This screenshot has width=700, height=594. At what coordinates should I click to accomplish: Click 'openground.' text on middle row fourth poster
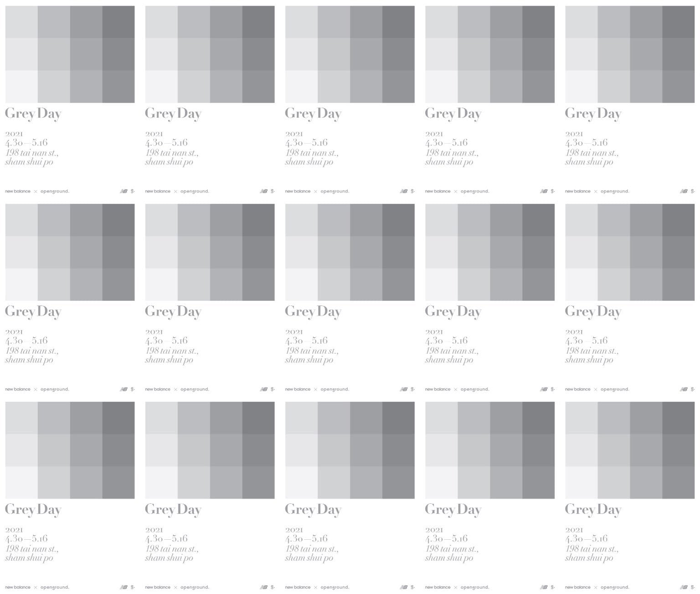coord(474,389)
